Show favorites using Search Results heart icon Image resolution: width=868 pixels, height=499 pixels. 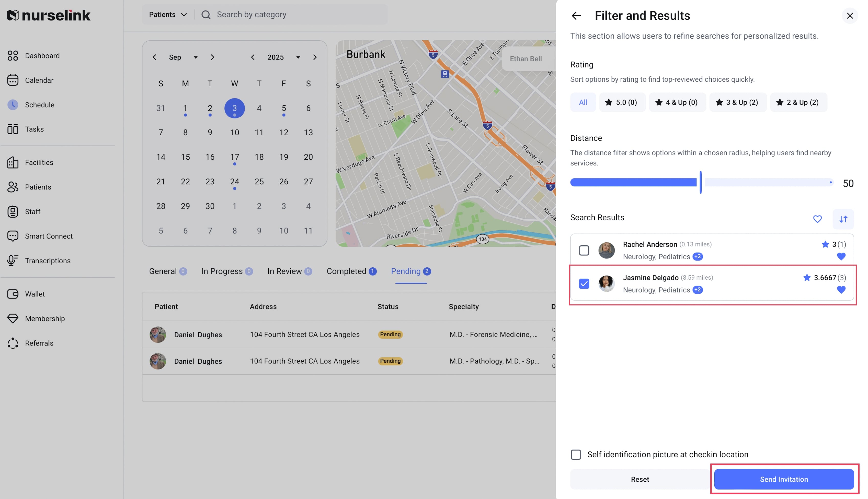click(x=817, y=219)
